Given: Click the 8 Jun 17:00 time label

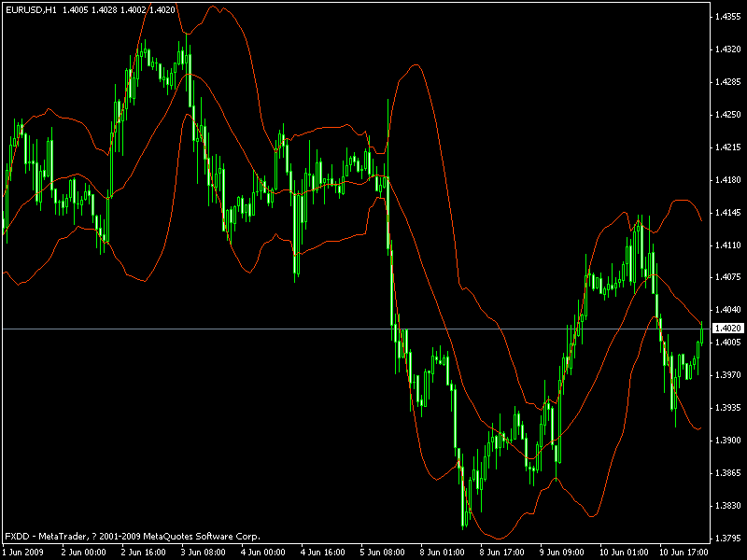Looking at the screenshot, I should (502, 553).
